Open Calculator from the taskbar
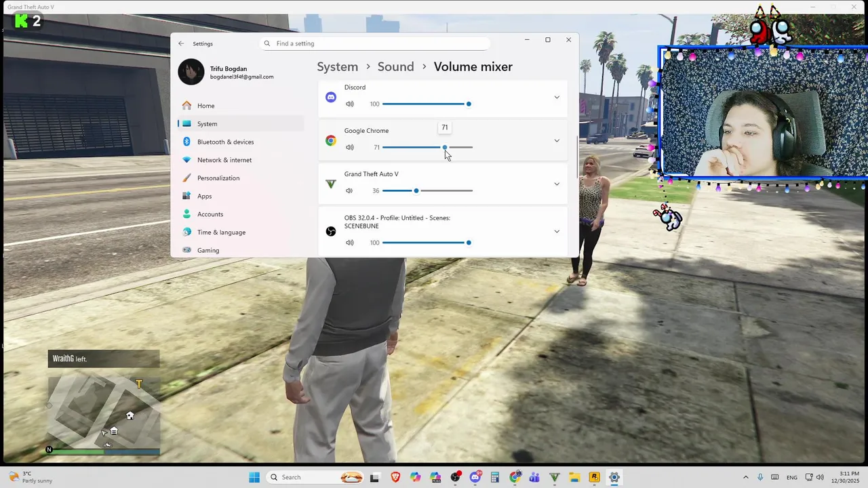This screenshot has width=868, height=488. 495,477
